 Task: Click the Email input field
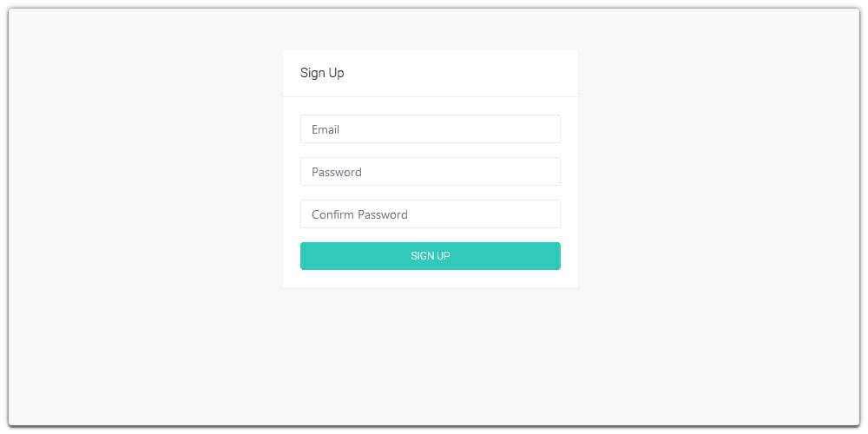pyautogui.click(x=431, y=129)
